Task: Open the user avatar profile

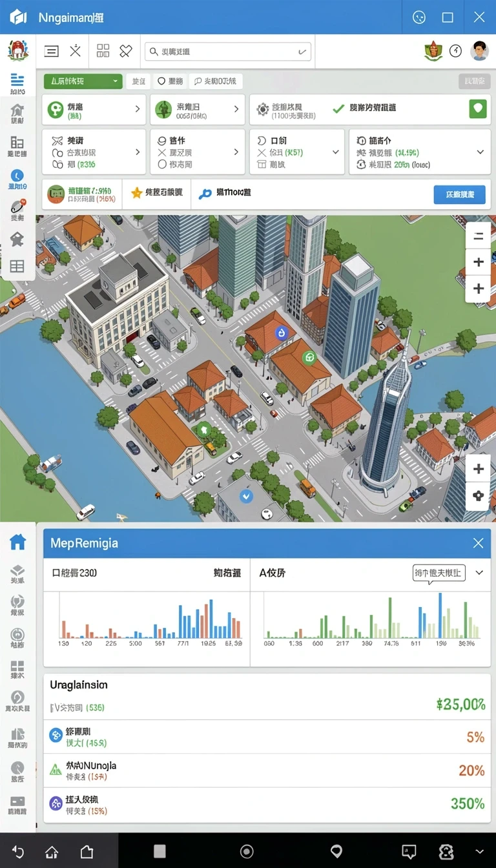Action: coord(479,51)
